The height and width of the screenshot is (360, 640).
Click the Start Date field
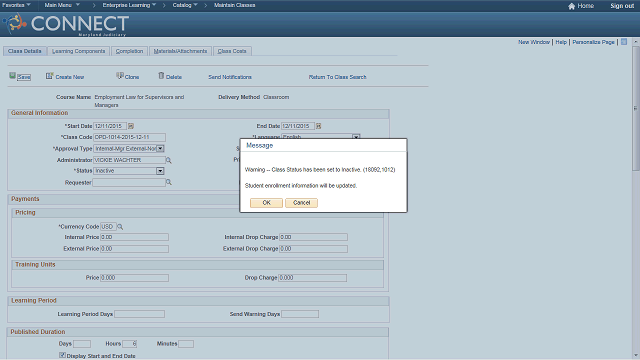(x=110, y=126)
